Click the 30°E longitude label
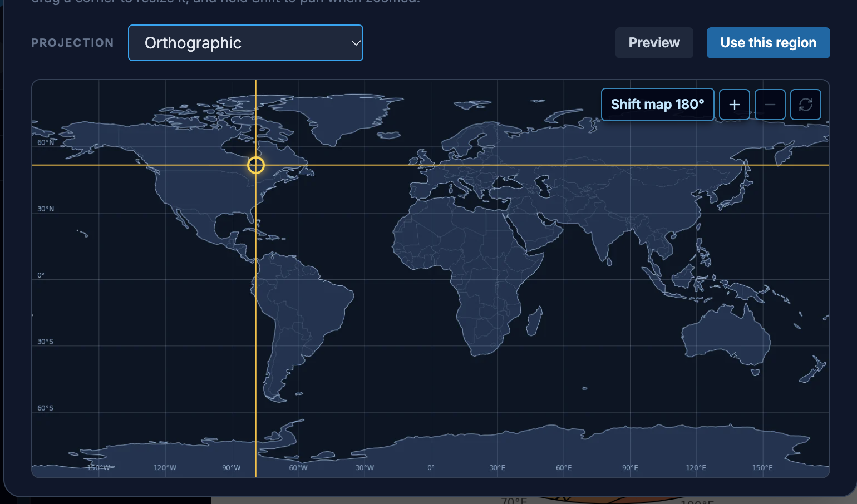 (498, 468)
